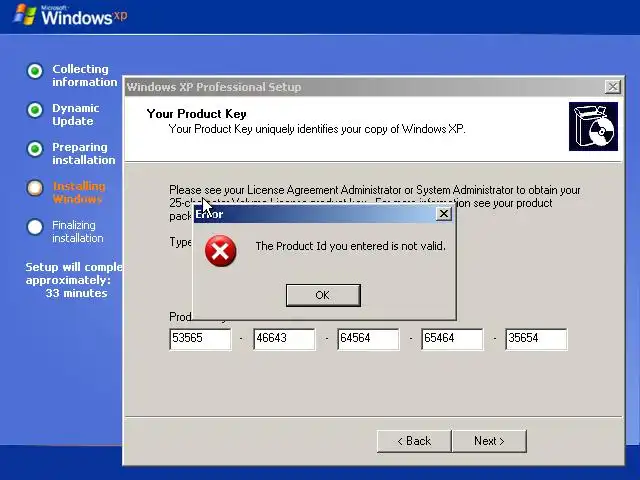640x480 pixels.
Task: Click the Installing Windows step indicator
Action: point(35,188)
